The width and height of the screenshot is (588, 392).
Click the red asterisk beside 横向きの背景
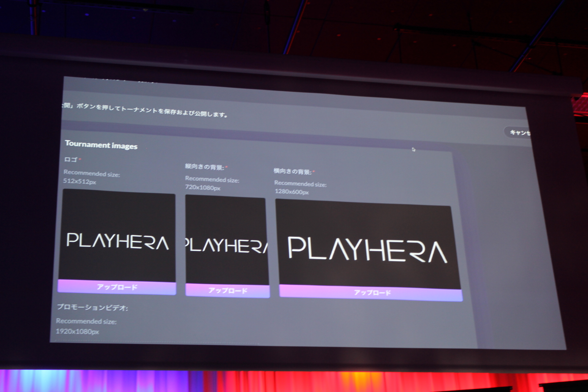coord(314,172)
